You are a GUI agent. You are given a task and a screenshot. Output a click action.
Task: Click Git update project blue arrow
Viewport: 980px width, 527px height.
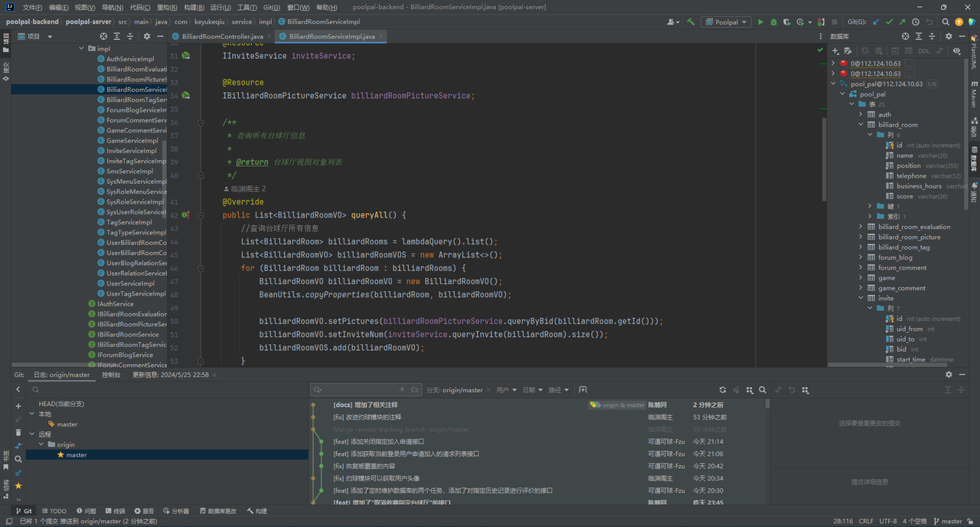pyautogui.click(x=876, y=22)
